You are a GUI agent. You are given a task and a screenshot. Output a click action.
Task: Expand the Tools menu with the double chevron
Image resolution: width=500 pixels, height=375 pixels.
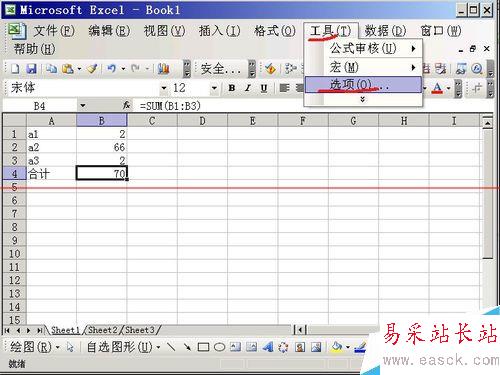pyautogui.click(x=363, y=99)
